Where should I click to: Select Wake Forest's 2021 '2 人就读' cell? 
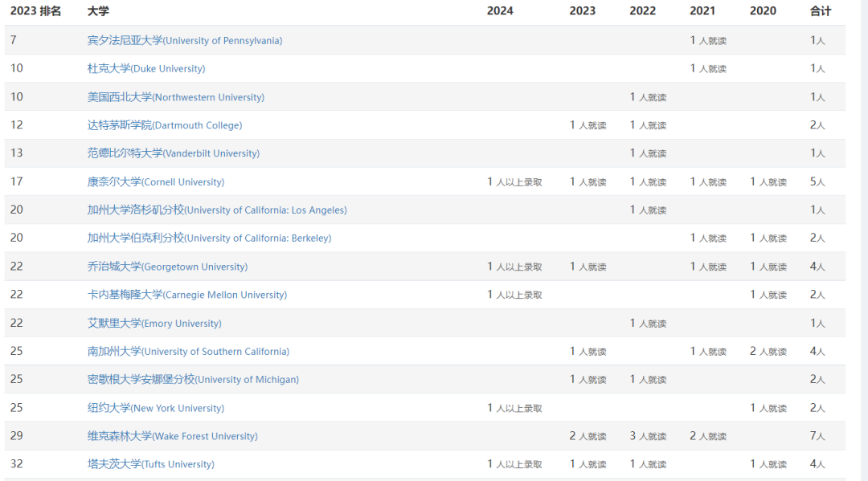[708, 436]
